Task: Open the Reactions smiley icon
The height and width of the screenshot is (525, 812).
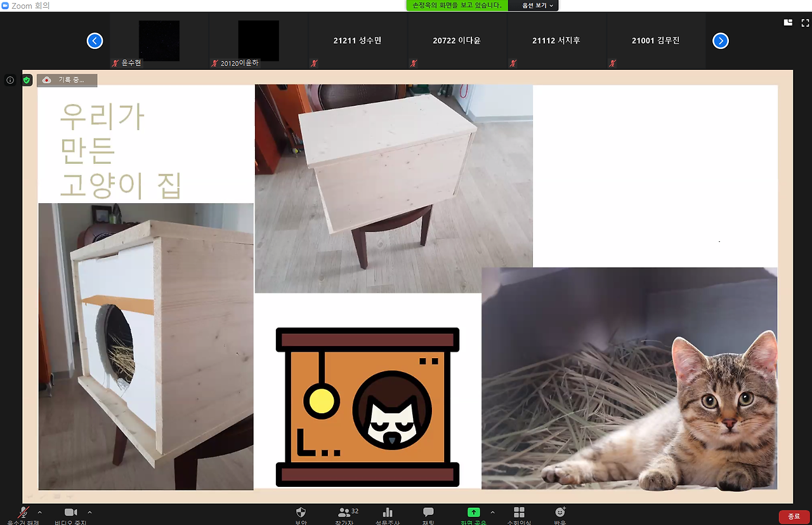Action: pos(560,514)
